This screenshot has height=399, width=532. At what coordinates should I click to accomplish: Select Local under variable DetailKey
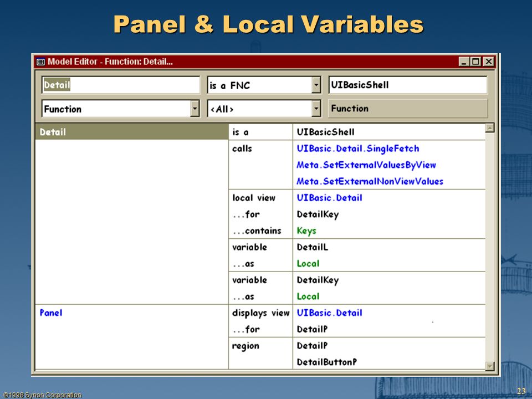point(308,296)
